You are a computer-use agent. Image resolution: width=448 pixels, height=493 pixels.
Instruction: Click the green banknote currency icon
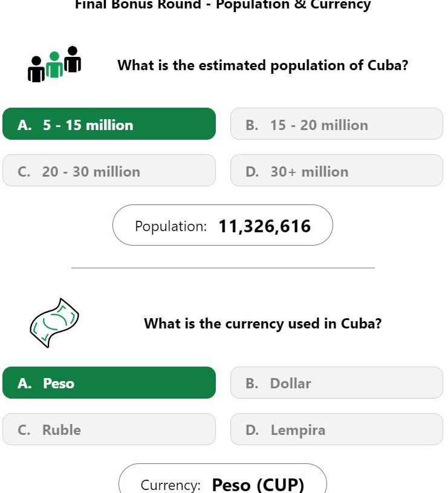tap(54, 322)
